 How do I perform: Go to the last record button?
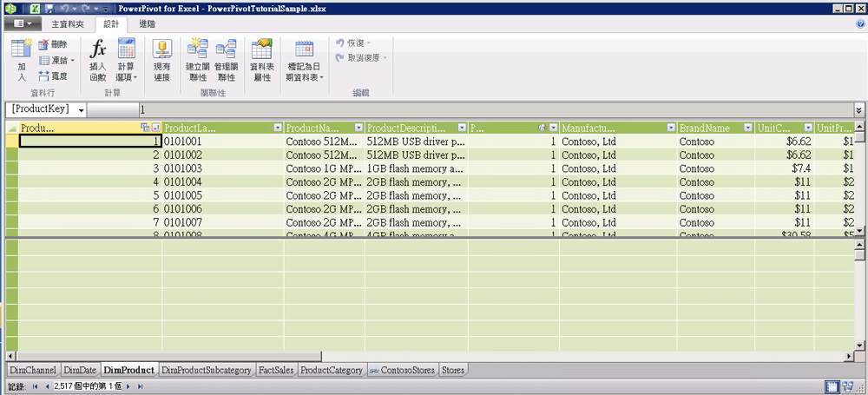point(140,386)
